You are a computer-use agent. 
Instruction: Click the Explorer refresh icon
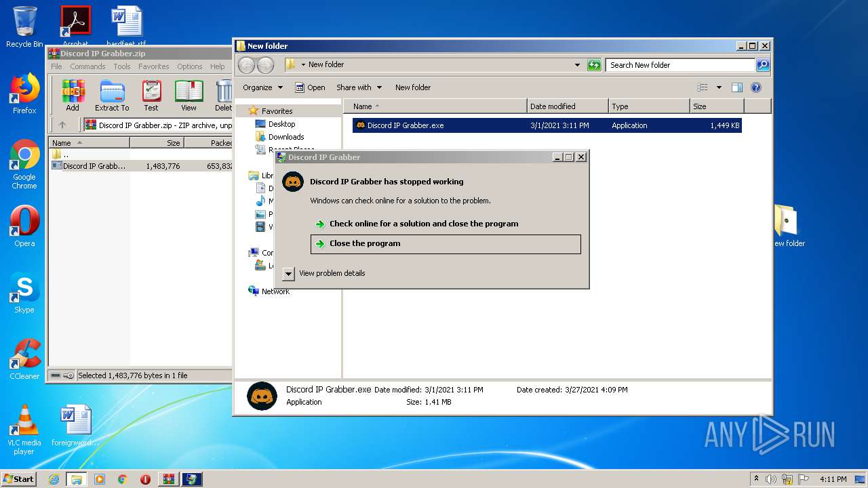(594, 65)
